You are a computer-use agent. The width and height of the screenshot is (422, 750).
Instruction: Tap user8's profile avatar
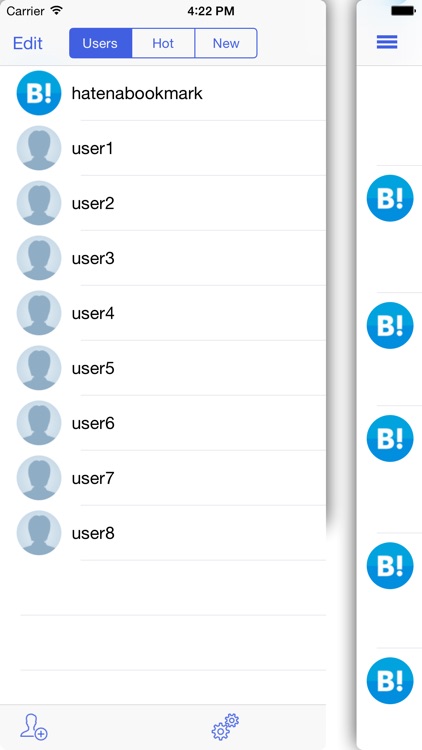39,533
